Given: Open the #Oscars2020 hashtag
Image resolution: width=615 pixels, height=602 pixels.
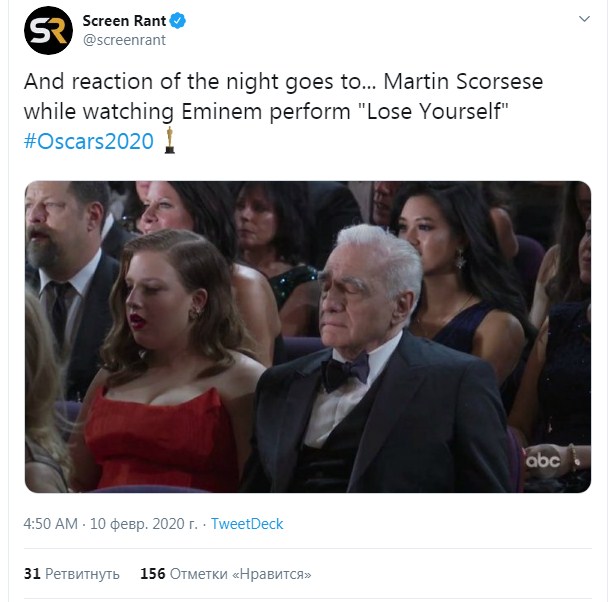Looking at the screenshot, I should tap(88, 141).
